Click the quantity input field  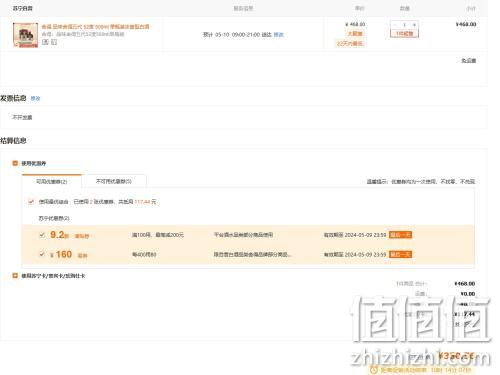[x=404, y=25]
